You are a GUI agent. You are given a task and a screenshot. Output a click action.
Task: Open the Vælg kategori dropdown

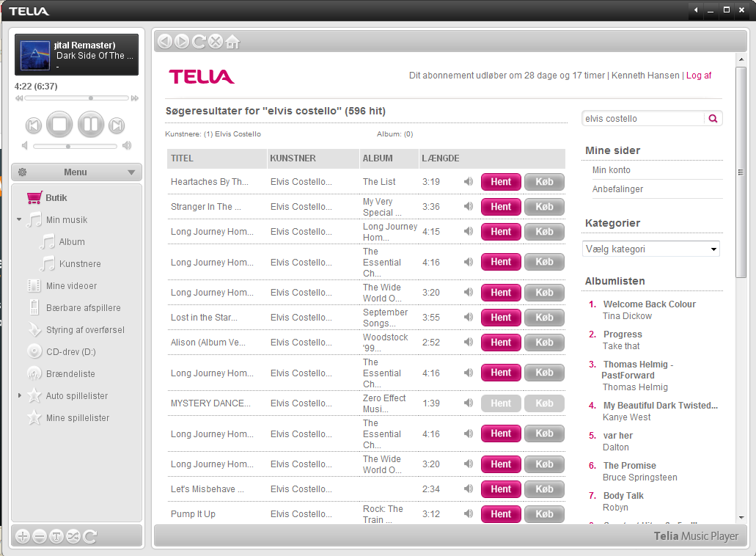coord(650,249)
